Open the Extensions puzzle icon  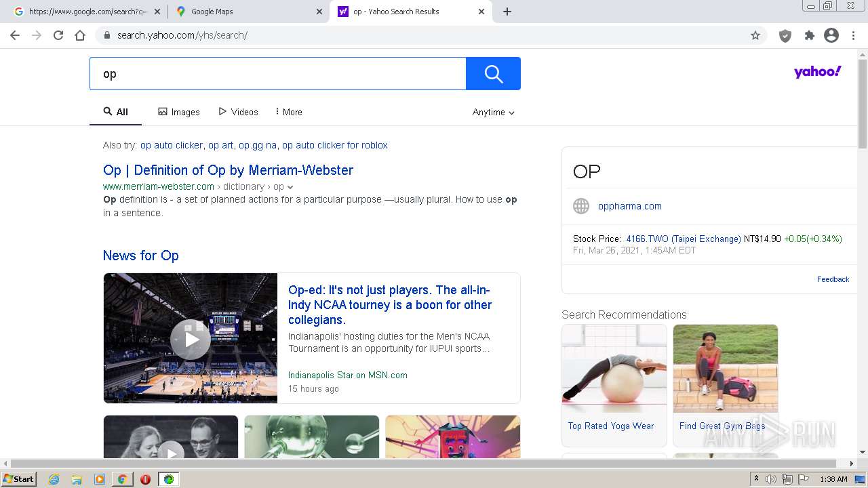pyautogui.click(x=809, y=35)
